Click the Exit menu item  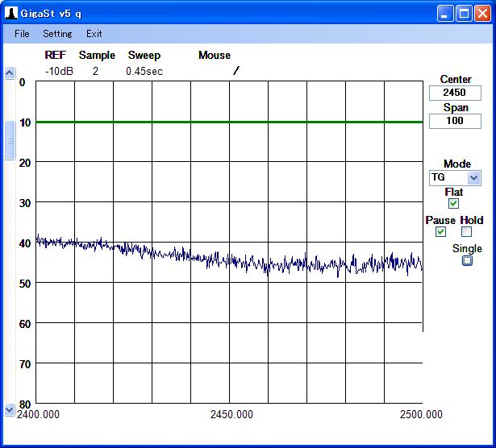[x=94, y=34]
